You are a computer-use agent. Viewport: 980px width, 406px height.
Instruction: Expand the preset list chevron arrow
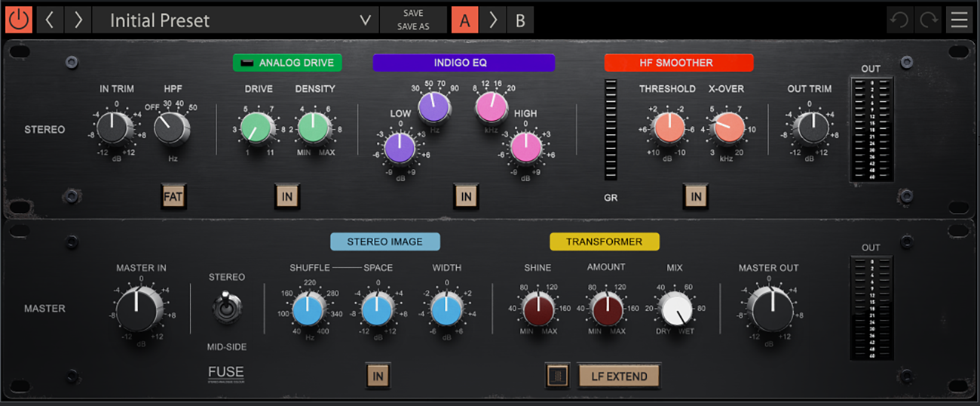pyautogui.click(x=366, y=20)
